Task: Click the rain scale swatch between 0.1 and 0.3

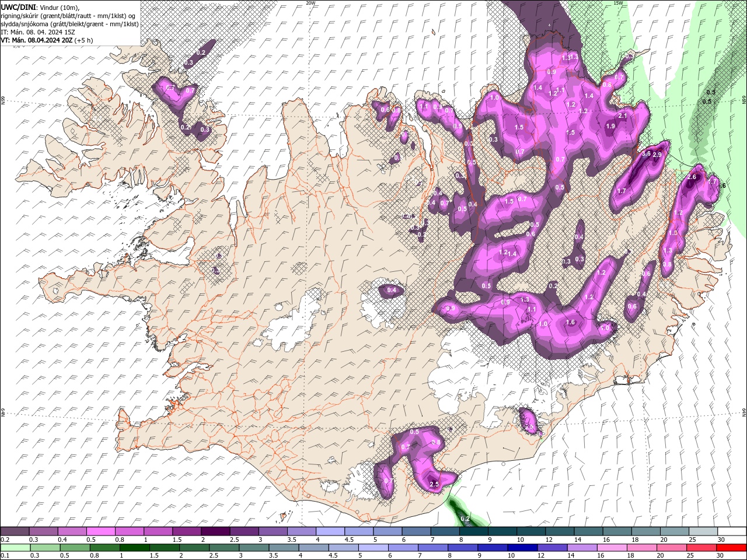Action: [15, 548]
